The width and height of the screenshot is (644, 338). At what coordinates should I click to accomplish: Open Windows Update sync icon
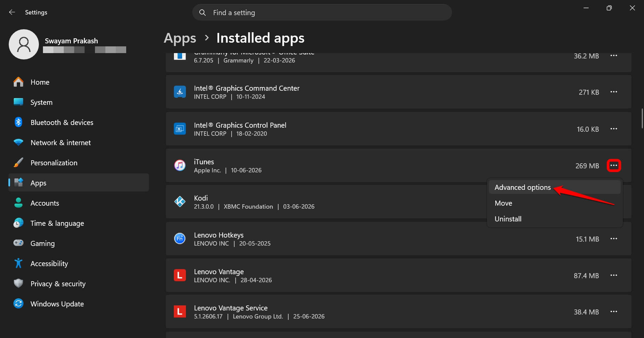pyautogui.click(x=18, y=304)
